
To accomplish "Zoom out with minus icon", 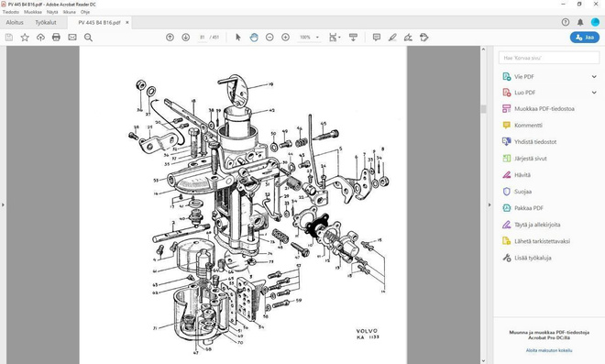I will tap(269, 38).
